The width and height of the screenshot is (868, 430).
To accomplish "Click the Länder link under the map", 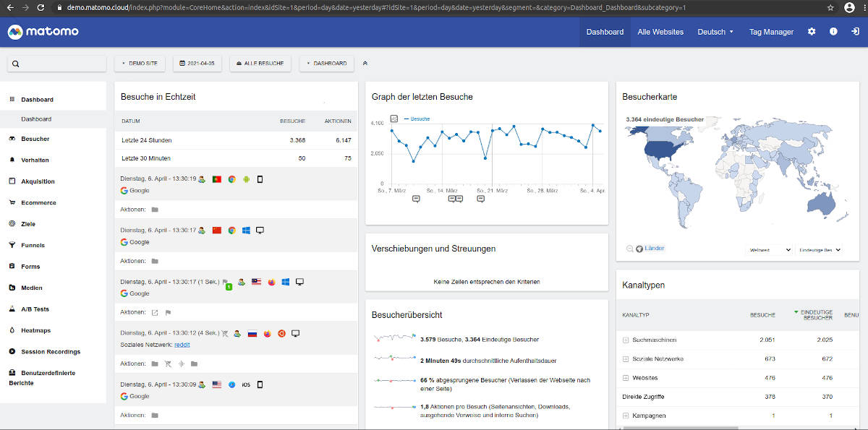I will (x=655, y=249).
